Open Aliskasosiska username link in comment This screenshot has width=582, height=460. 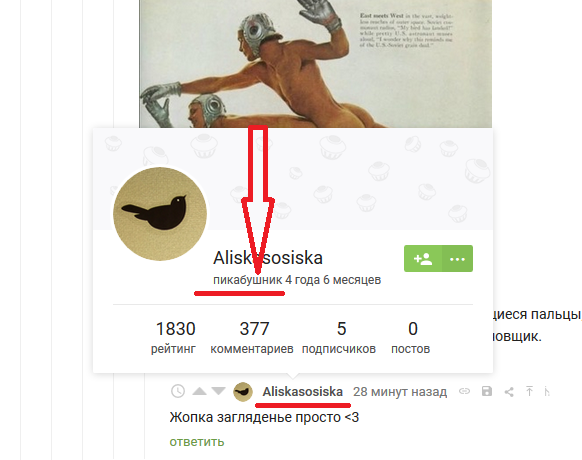[303, 391]
